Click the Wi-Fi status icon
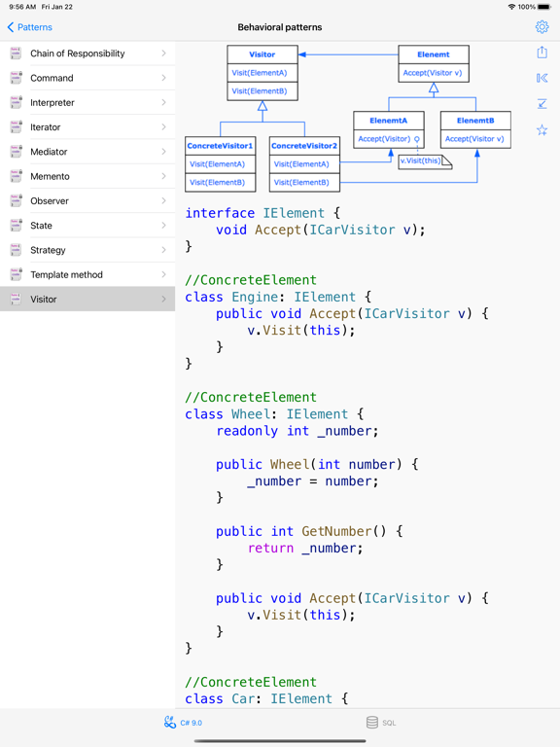The height and width of the screenshot is (747, 560). (512, 7)
